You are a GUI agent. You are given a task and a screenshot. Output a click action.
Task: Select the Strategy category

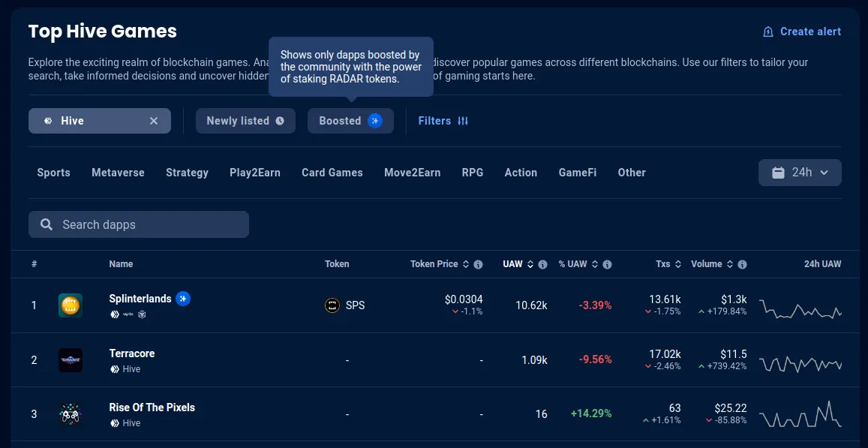(x=187, y=173)
